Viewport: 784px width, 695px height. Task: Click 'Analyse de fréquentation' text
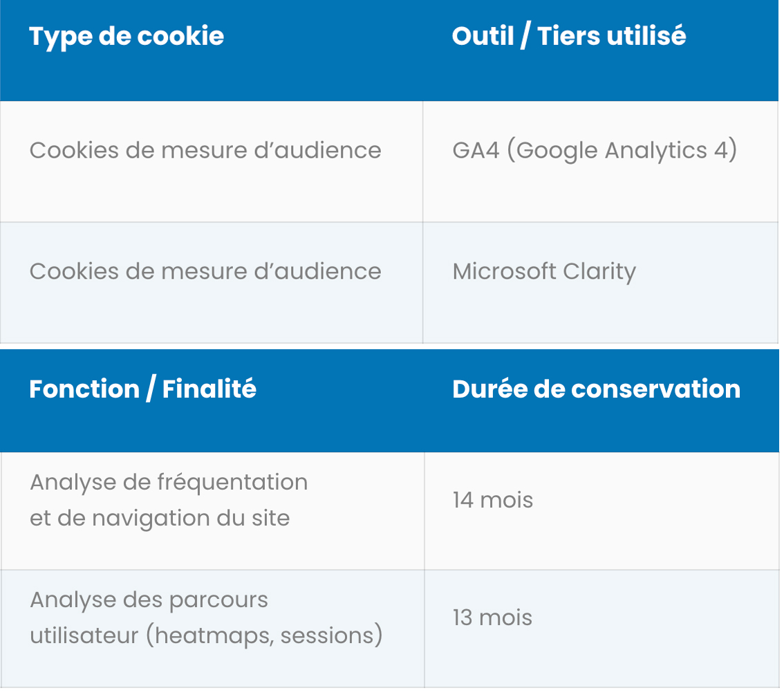tap(169, 483)
